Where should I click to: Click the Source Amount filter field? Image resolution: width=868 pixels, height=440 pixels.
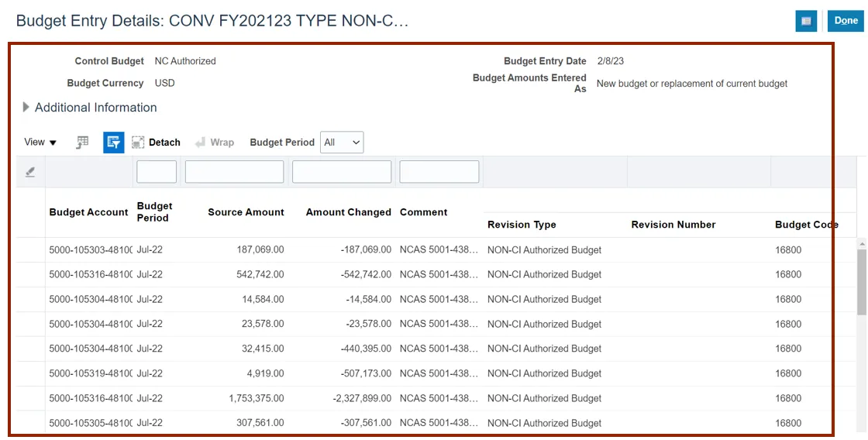[x=234, y=172]
